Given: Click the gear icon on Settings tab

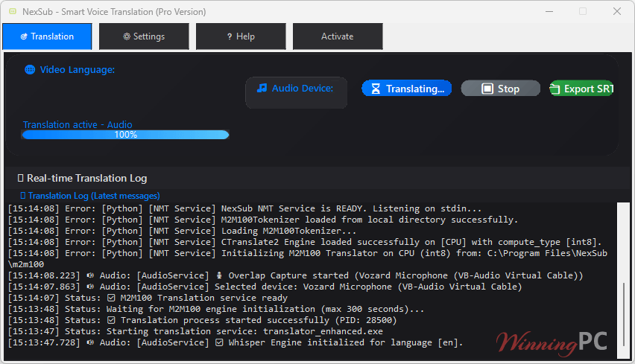Looking at the screenshot, I should point(127,36).
